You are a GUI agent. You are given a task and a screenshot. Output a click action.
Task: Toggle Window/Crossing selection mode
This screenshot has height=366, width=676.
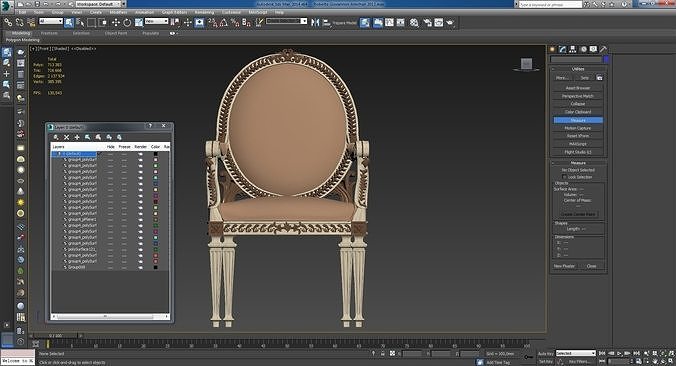(x=103, y=22)
